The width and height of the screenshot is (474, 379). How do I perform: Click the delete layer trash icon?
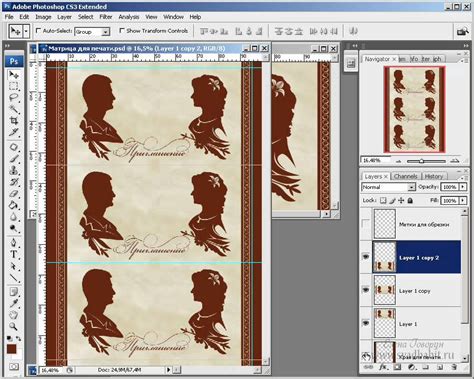[454, 367]
